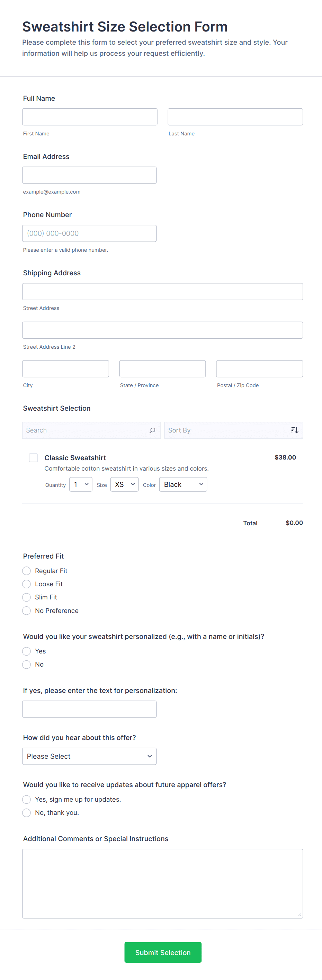Screen dimensions: 322x980
Task: Select Slim Fit radio button
Action: click(x=27, y=597)
